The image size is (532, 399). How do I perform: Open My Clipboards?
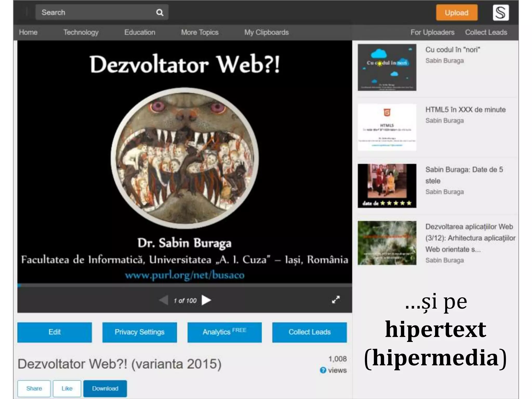pos(266,32)
